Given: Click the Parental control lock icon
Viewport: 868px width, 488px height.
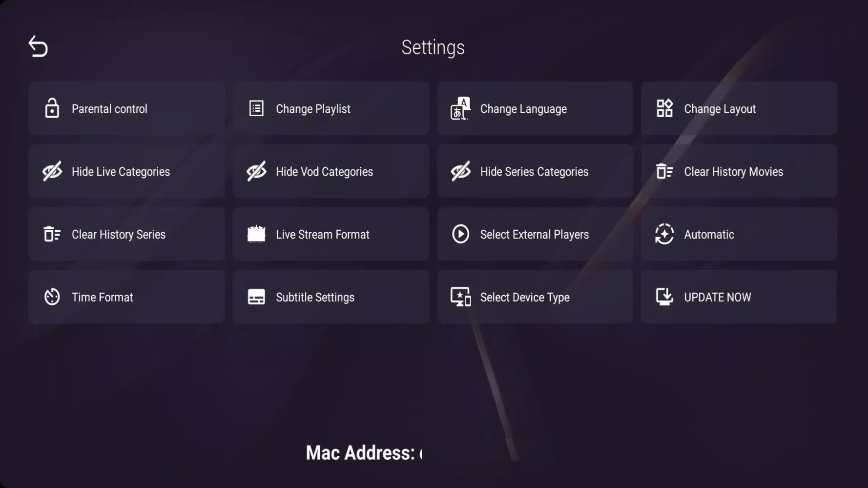Looking at the screenshot, I should coord(52,108).
